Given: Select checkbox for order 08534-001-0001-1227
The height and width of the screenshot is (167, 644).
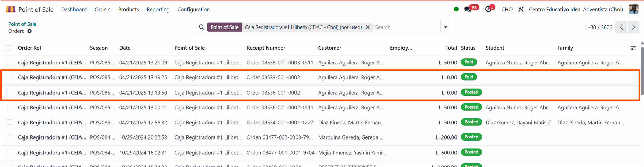Looking at the screenshot, I should pos(9,122).
